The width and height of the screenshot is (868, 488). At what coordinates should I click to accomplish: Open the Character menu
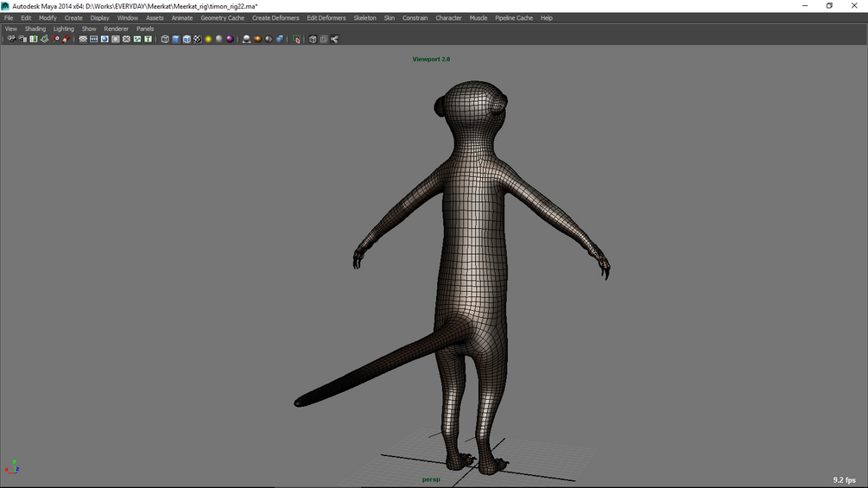pyautogui.click(x=448, y=17)
